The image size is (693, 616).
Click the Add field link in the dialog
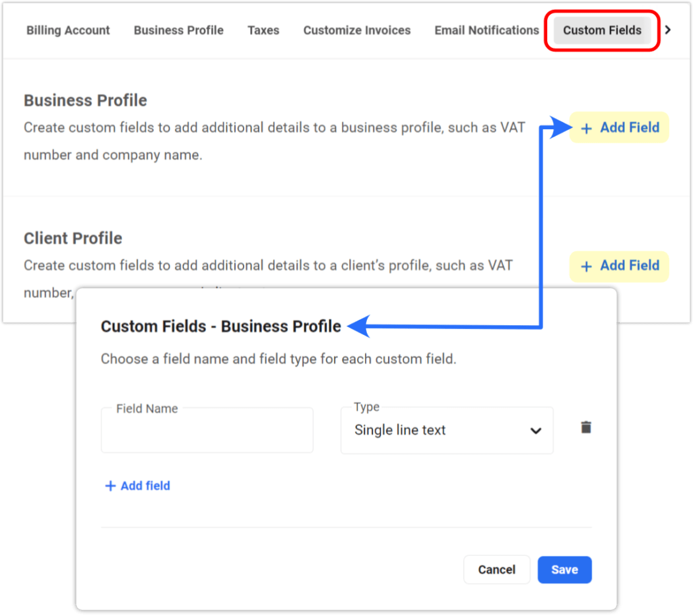tap(137, 485)
